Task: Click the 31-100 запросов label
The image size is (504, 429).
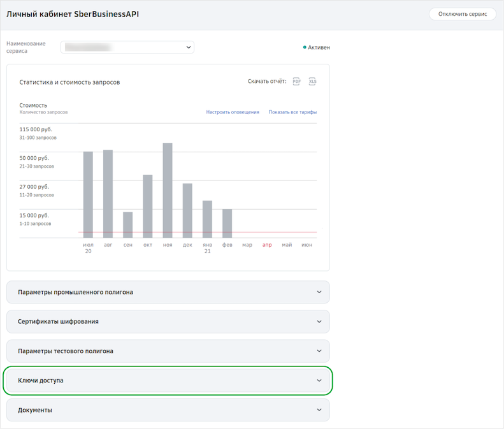Action: click(x=38, y=138)
